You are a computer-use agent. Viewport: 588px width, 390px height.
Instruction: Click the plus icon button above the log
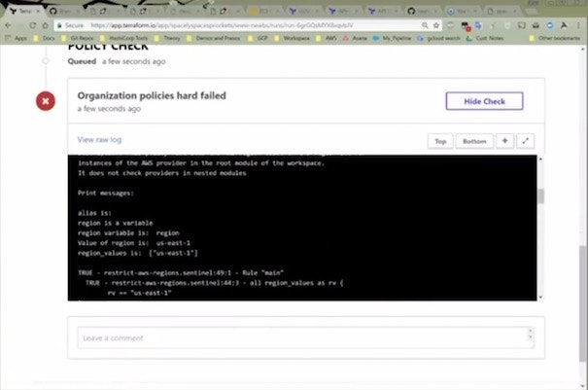504,141
